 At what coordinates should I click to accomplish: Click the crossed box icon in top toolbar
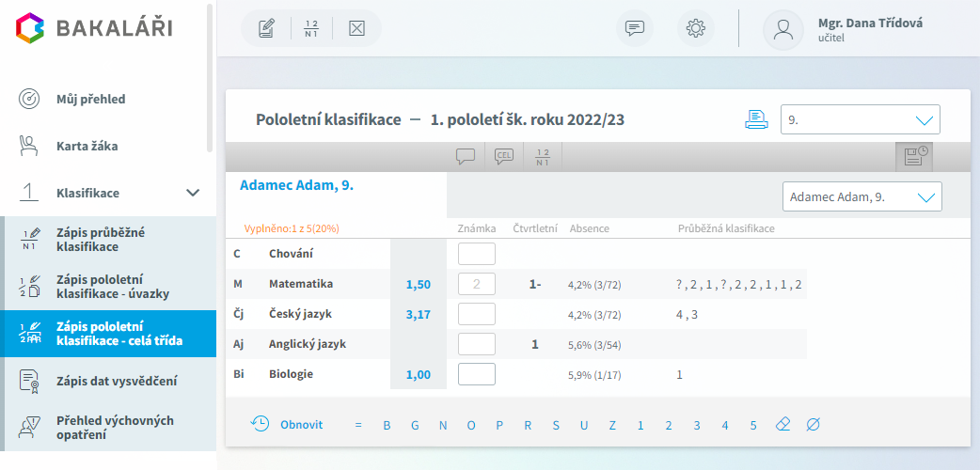click(x=356, y=28)
